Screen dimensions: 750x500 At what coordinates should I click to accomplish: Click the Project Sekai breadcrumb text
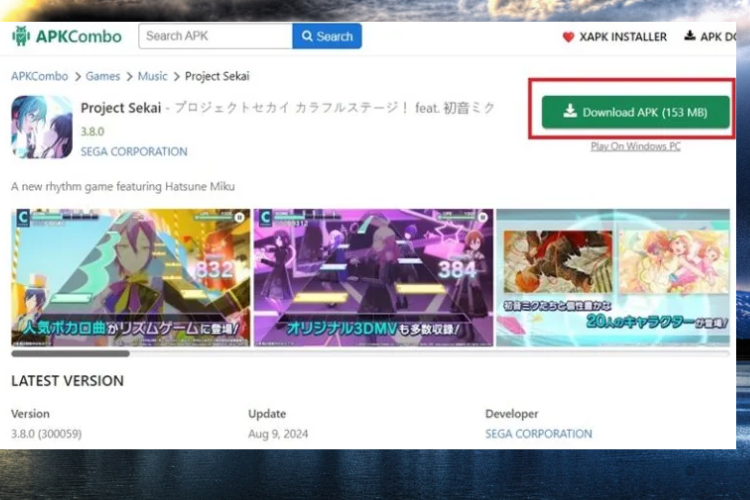[217, 76]
